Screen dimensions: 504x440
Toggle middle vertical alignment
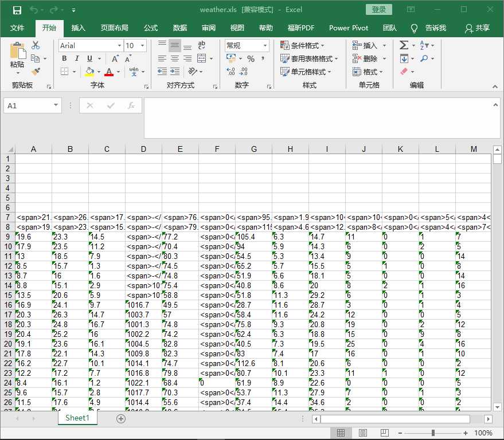175,45
